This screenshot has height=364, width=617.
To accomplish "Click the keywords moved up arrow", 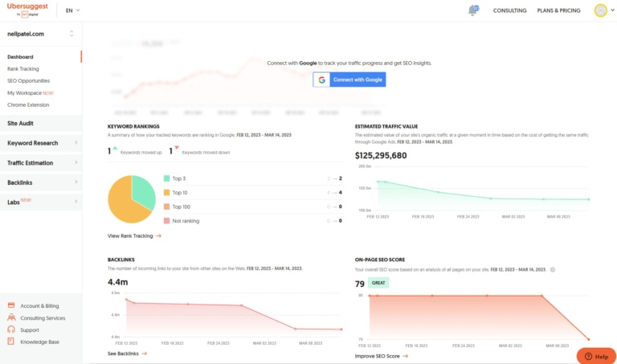I will point(115,148).
